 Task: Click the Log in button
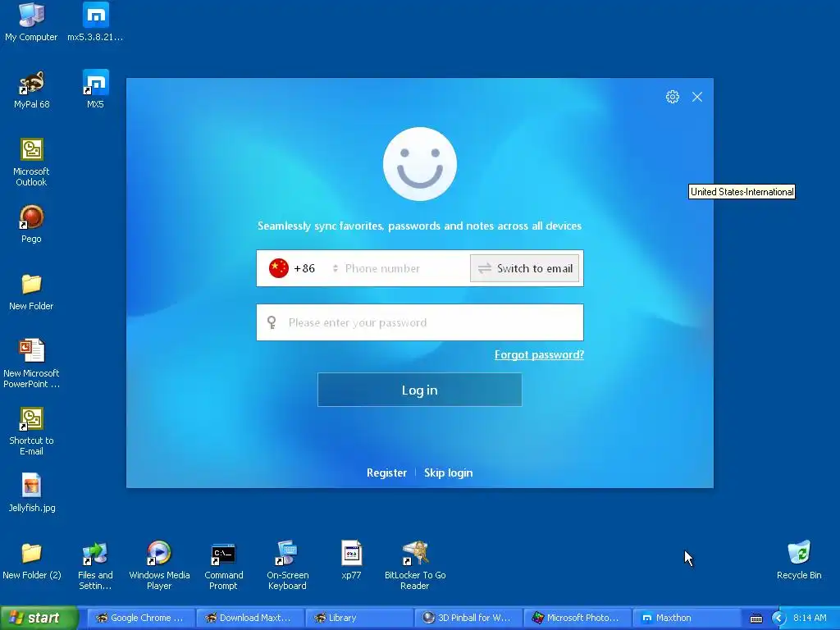[x=419, y=390]
